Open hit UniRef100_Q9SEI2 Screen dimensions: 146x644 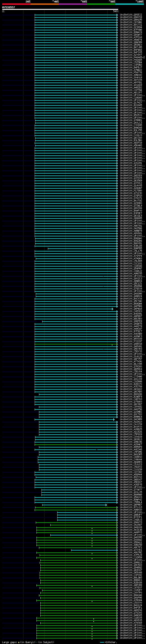(131, 15)
